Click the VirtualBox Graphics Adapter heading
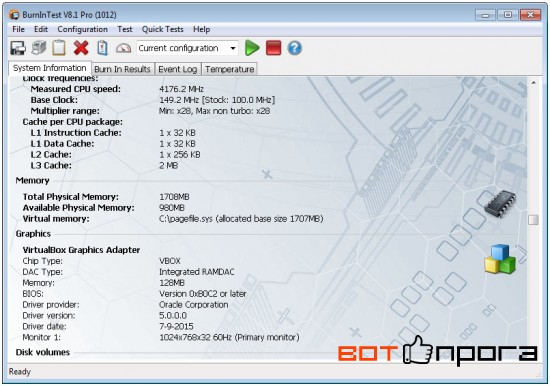The height and width of the screenshot is (386, 550). tap(81, 250)
